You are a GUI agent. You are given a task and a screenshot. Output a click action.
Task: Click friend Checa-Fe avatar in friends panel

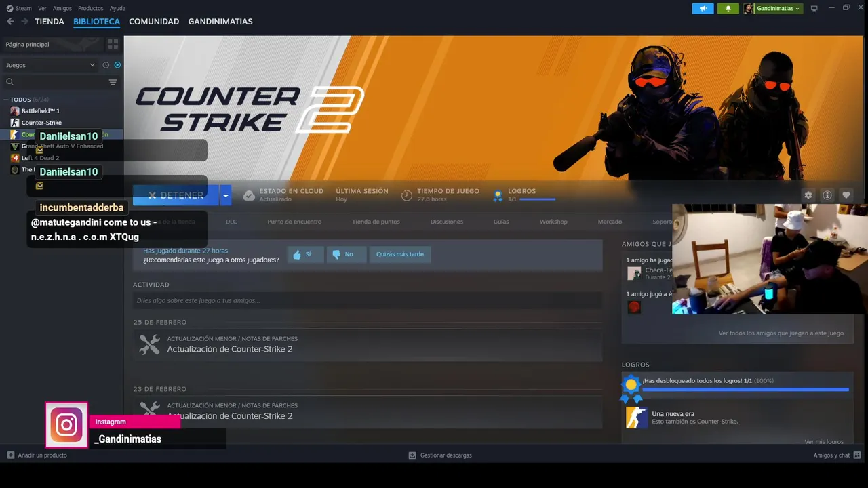pos(634,273)
